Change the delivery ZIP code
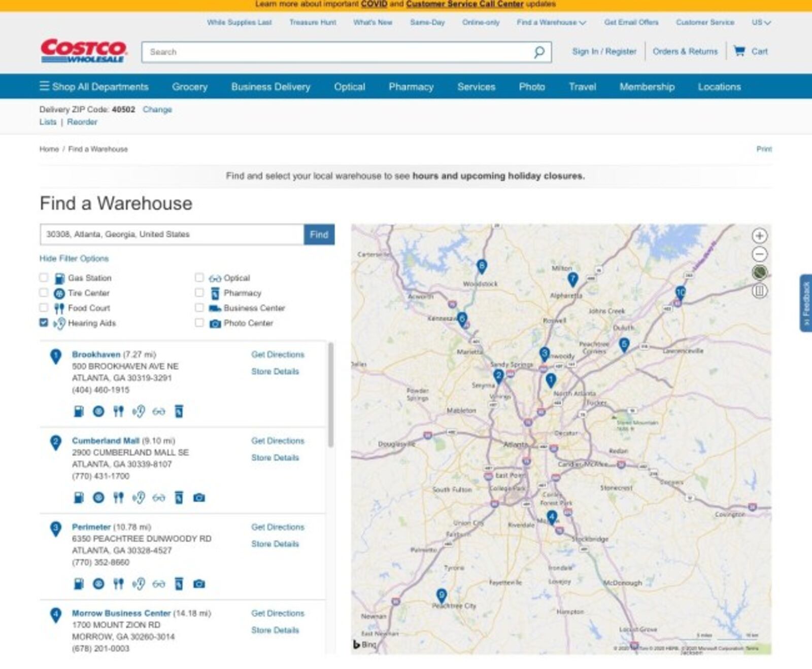Image resolution: width=812 pixels, height=669 pixels. 157,110
